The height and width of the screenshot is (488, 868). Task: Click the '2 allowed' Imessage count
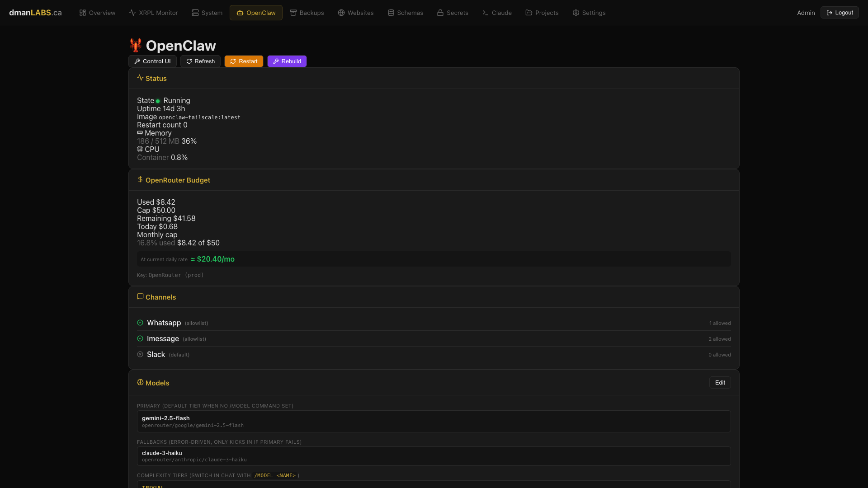pos(720,339)
